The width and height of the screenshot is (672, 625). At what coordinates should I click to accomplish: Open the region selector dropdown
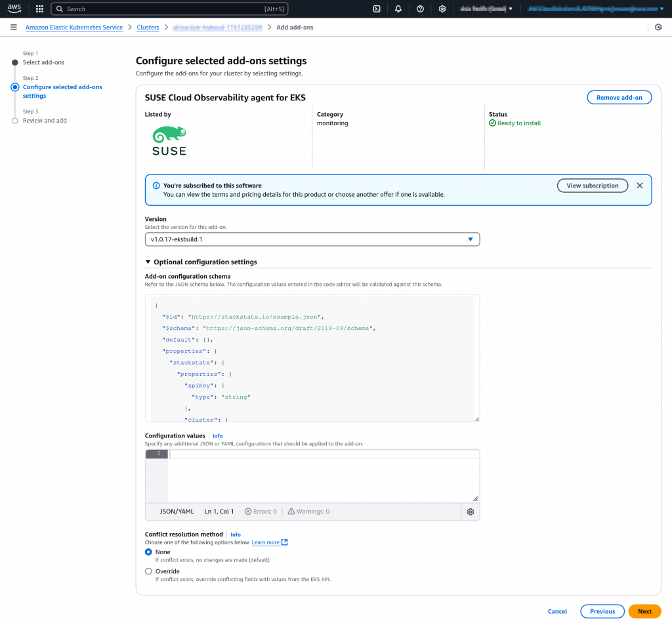pos(486,9)
